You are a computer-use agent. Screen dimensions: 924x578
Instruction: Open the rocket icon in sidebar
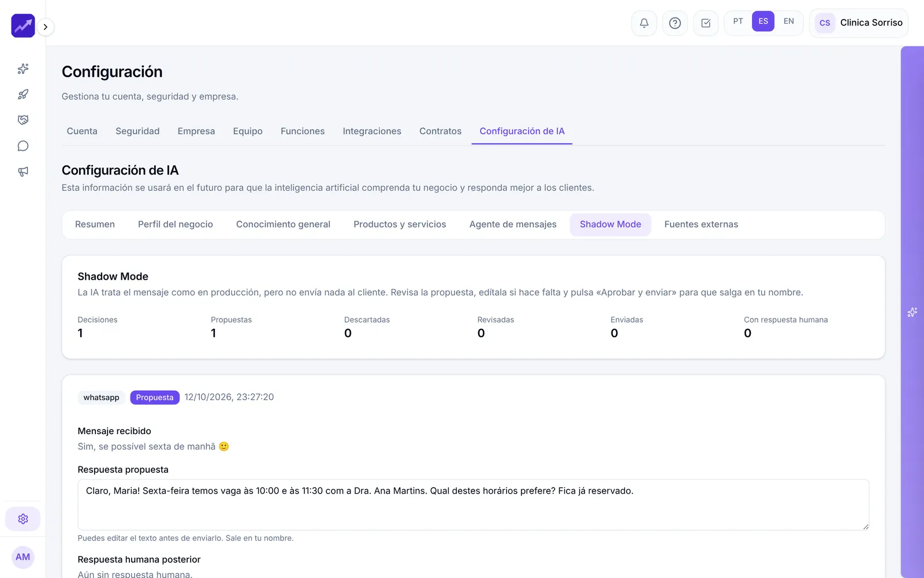[x=23, y=94]
